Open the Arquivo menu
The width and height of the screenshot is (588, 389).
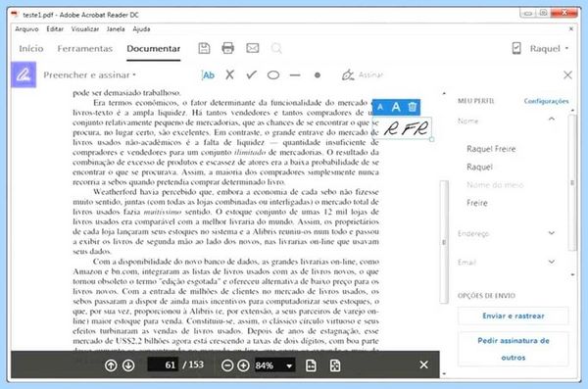26,28
